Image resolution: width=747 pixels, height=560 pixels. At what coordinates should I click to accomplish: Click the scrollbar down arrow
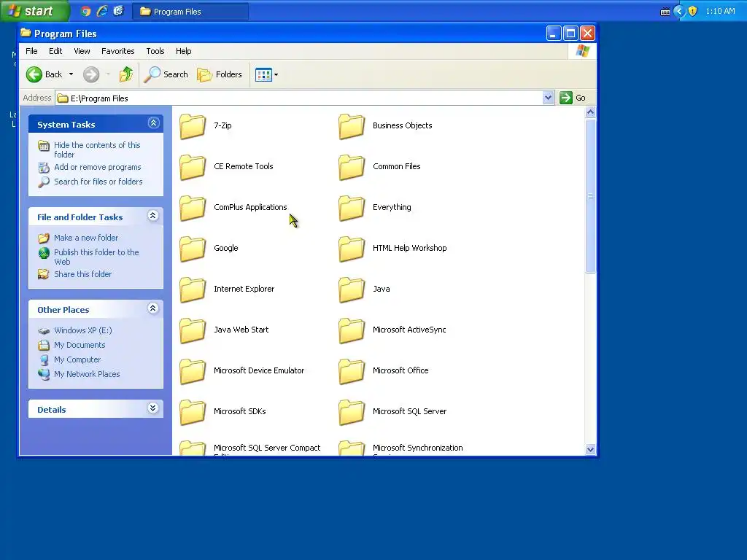click(590, 449)
